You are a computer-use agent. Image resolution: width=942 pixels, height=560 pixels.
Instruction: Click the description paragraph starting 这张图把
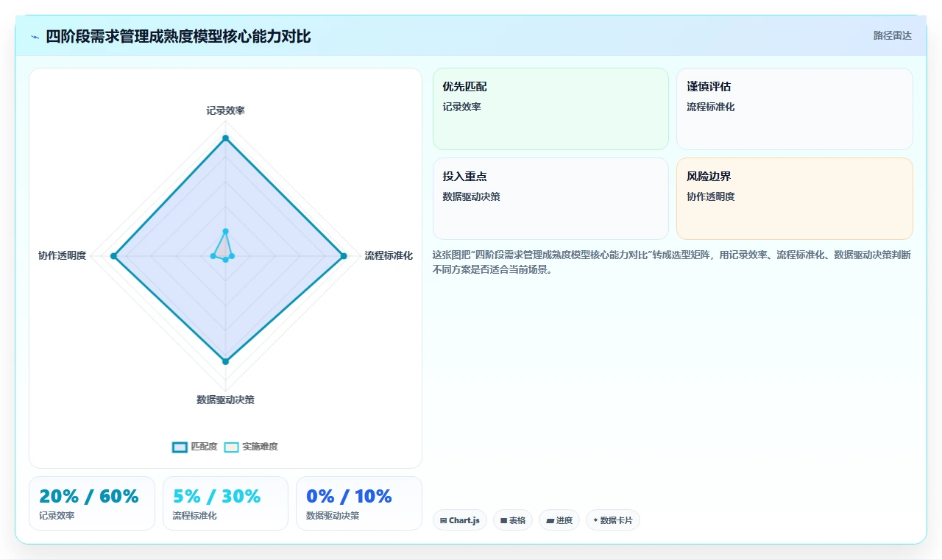tap(672, 262)
